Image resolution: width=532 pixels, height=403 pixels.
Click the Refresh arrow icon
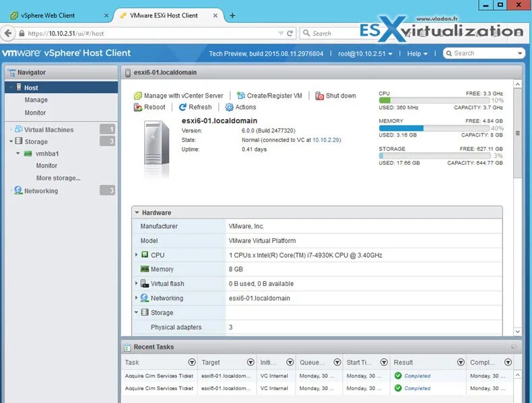click(182, 107)
